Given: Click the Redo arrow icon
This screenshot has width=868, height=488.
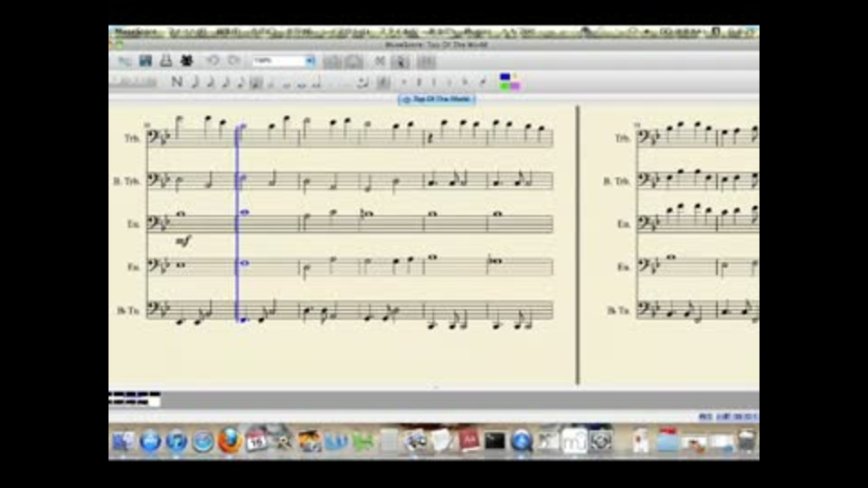Looking at the screenshot, I should click(233, 61).
